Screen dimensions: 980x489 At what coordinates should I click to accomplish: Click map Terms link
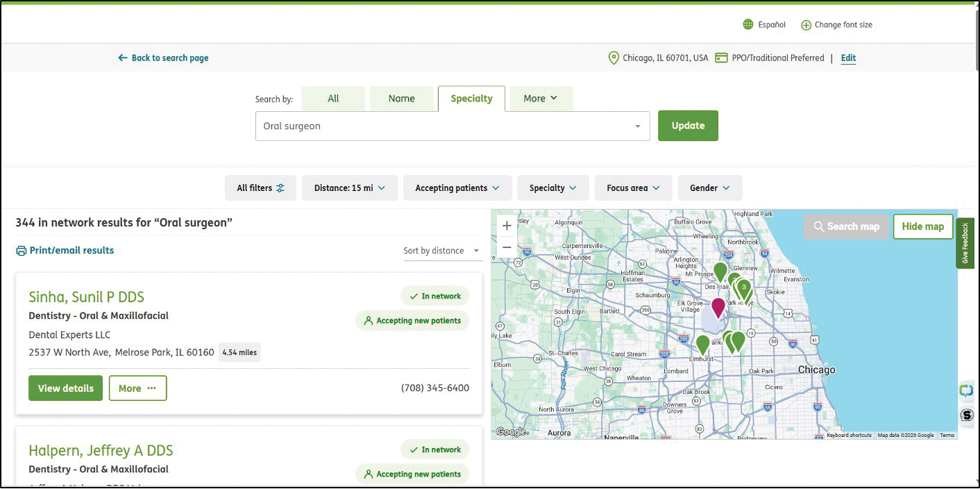(947, 435)
